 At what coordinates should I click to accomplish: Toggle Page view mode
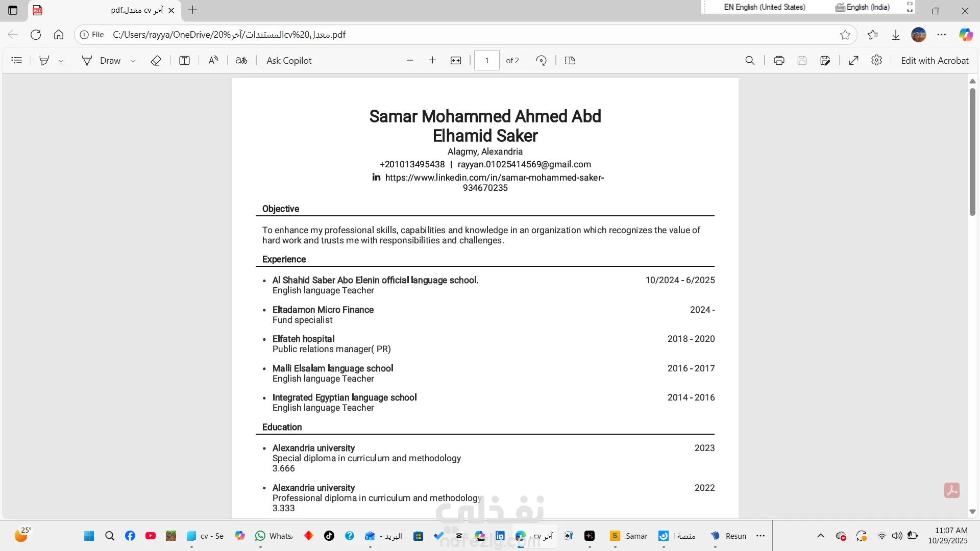pyautogui.click(x=570, y=60)
